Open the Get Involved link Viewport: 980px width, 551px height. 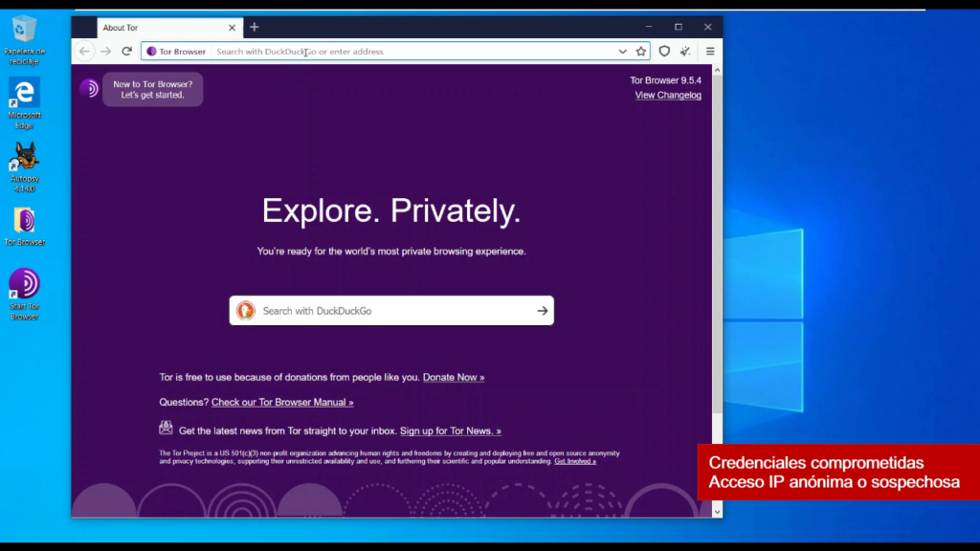(575, 461)
